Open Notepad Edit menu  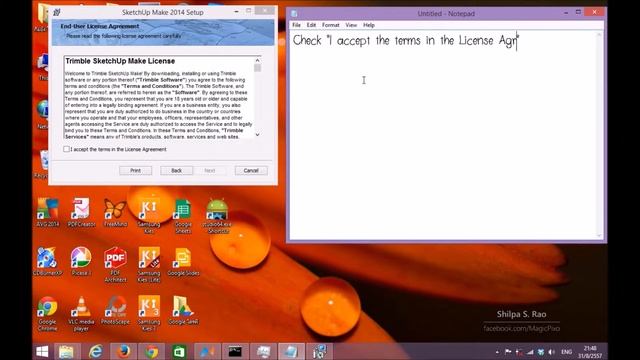tap(311, 25)
